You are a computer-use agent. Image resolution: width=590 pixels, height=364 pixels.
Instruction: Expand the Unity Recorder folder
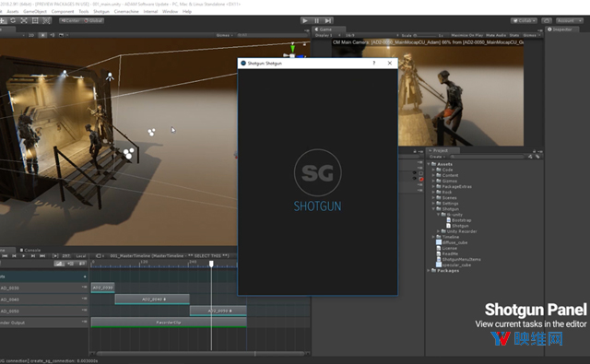click(x=439, y=231)
